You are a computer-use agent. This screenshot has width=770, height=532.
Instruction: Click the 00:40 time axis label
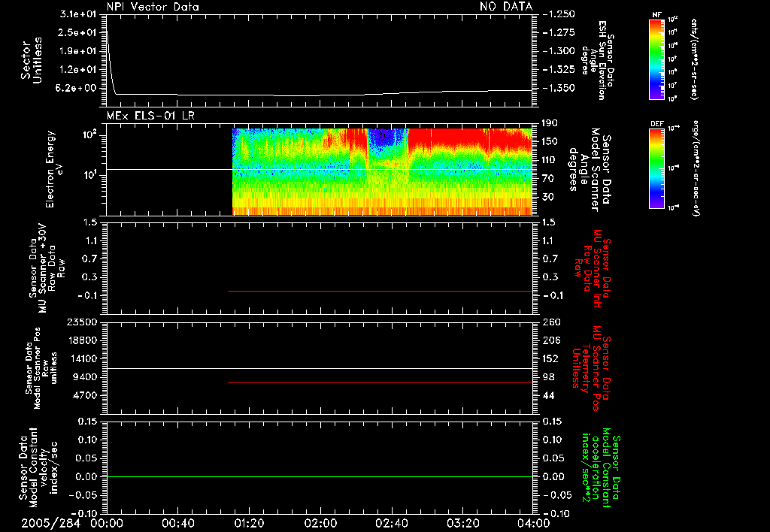point(177,523)
